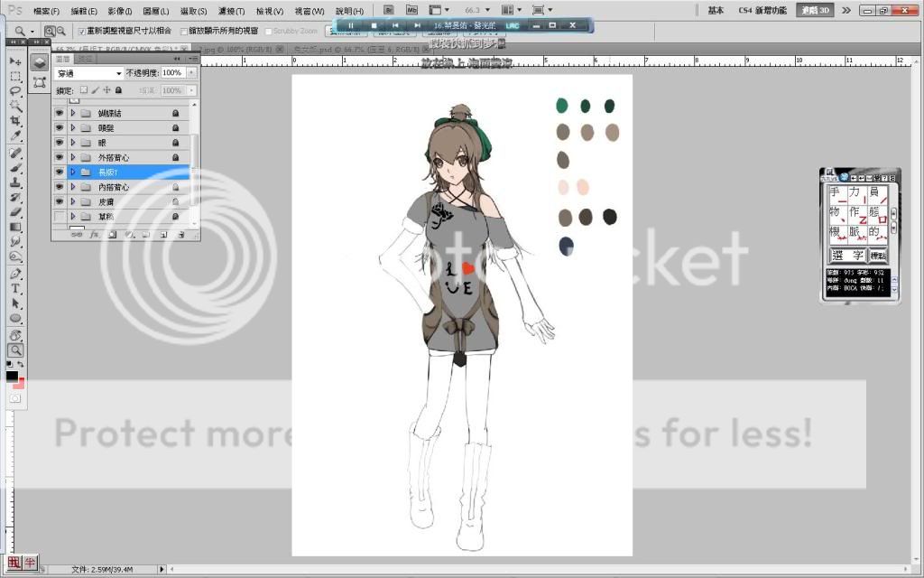924x578 pixels.
Task: Expand the 長版T layer group
Action: (73, 172)
